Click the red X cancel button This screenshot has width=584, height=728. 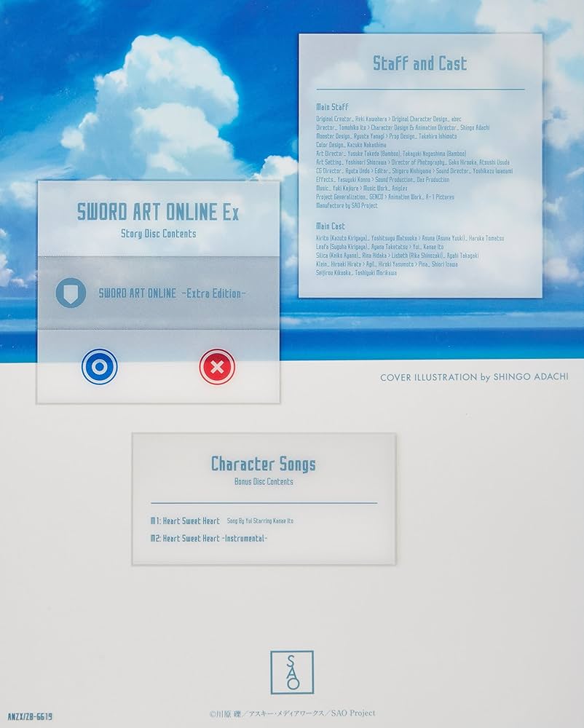tap(217, 367)
